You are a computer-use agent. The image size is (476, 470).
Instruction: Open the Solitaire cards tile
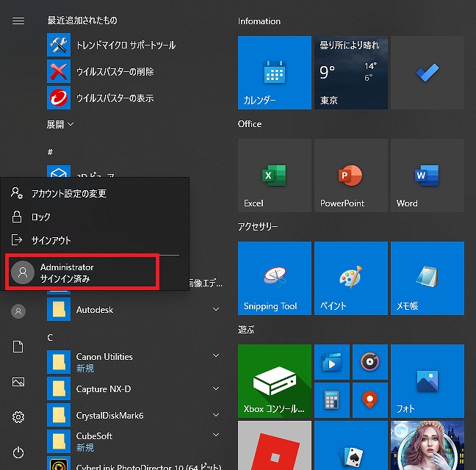[351, 446]
